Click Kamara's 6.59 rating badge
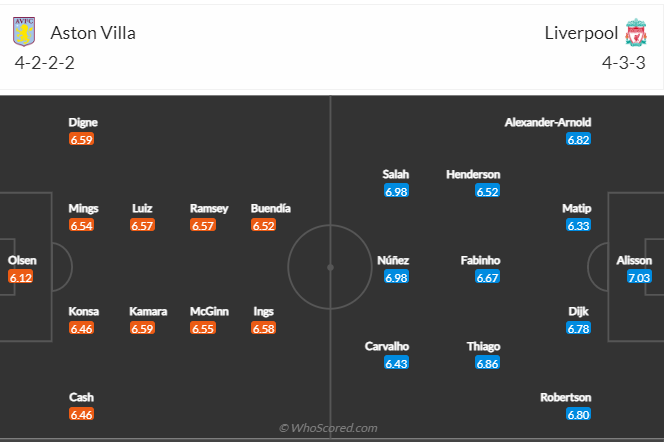The height and width of the screenshot is (442, 664). 142,328
